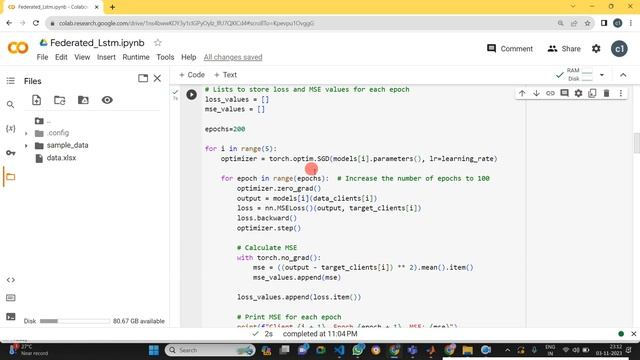The image size is (640, 360).
Task: Open VS Code from the taskbar
Action: (x=339, y=350)
